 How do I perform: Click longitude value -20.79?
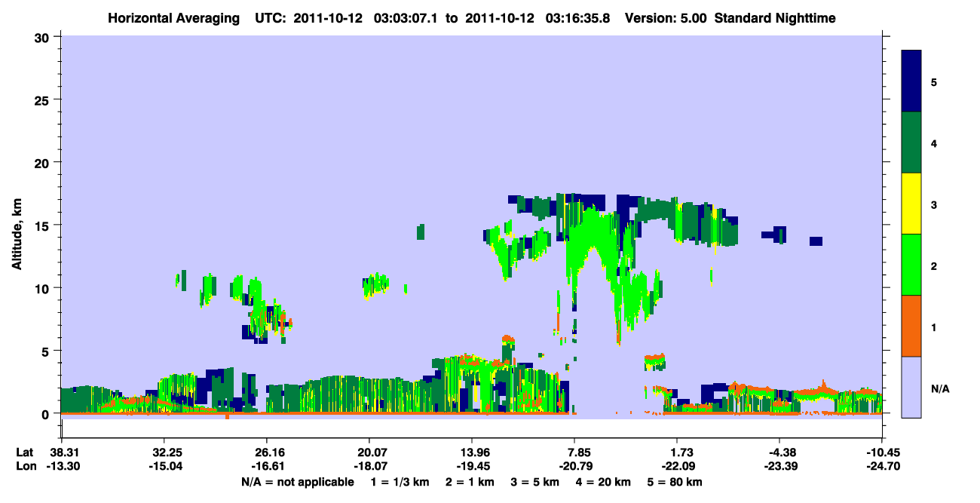click(x=574, y=467)
